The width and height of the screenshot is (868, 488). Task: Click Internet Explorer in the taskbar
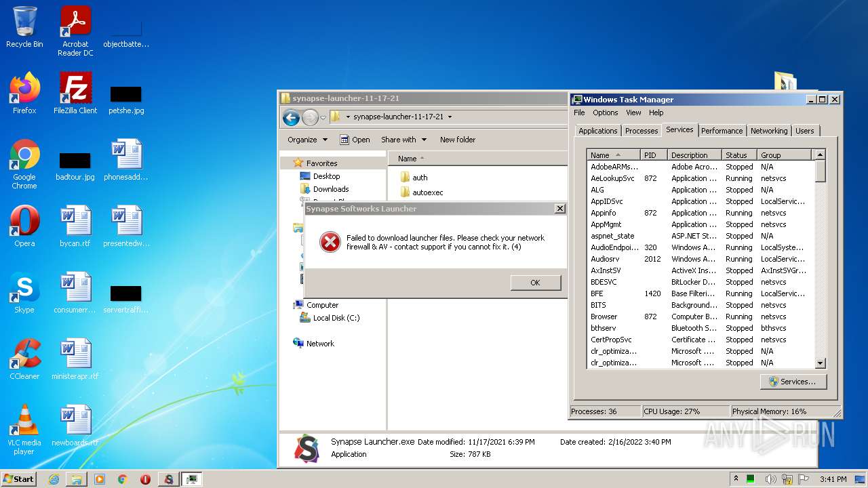54,479
